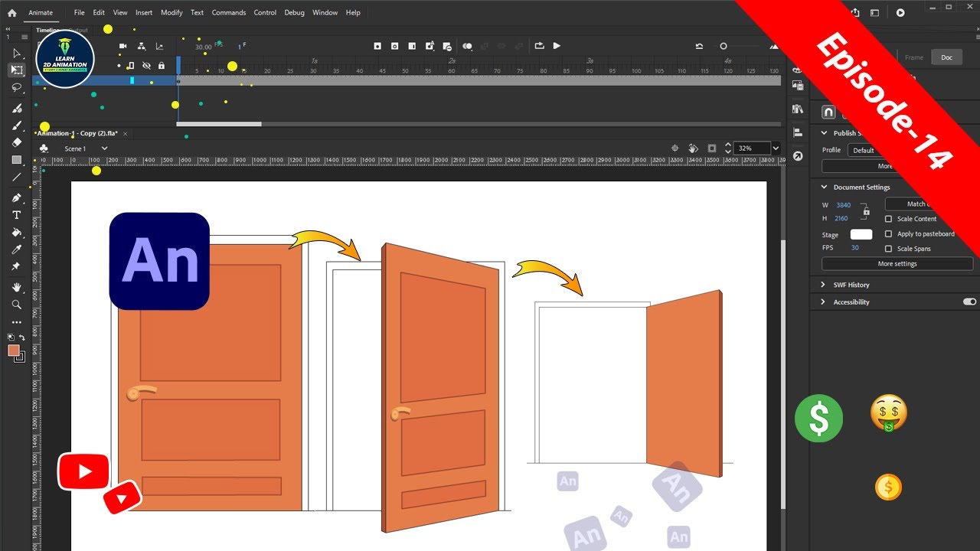The image size is (980, 551).
Task: Insert blank keyframe using the timeline button
Action: click(x=394, y=46)
